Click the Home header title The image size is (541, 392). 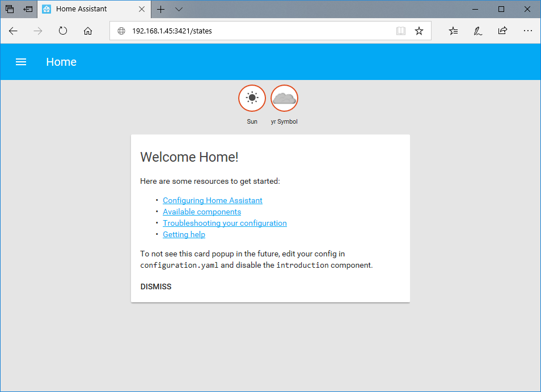tap(61, 62)
